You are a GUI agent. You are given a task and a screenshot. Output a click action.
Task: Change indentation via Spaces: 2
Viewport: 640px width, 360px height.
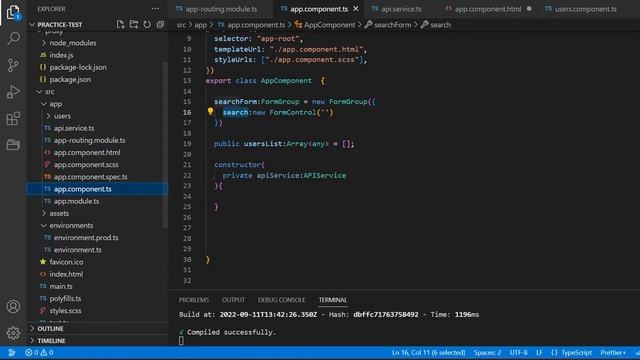point(487,353)
